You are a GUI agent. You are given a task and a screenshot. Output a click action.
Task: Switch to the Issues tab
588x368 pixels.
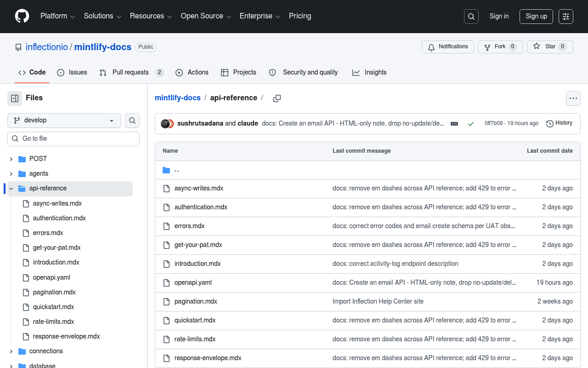pos(72,73)
